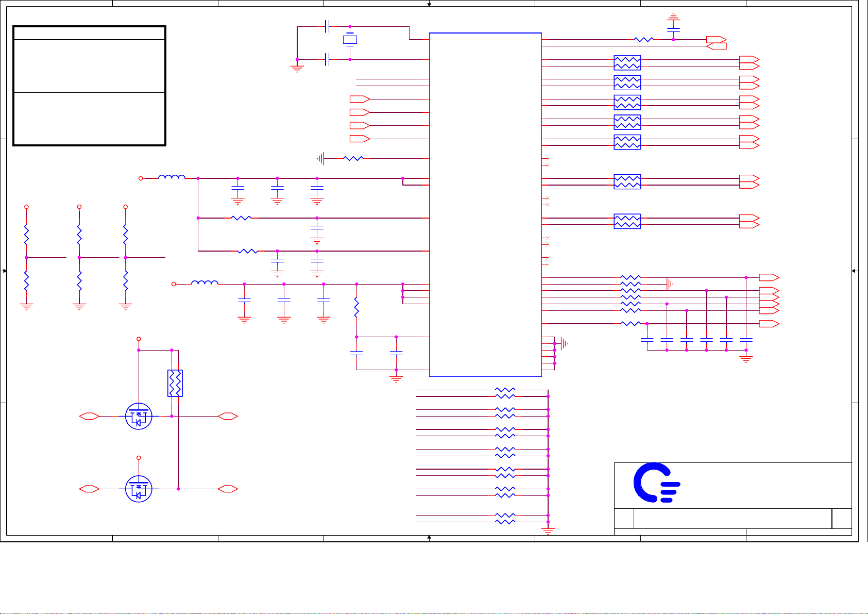
Task: Select the upper MOSFET transistor symbol
Action: pos(139,416)
